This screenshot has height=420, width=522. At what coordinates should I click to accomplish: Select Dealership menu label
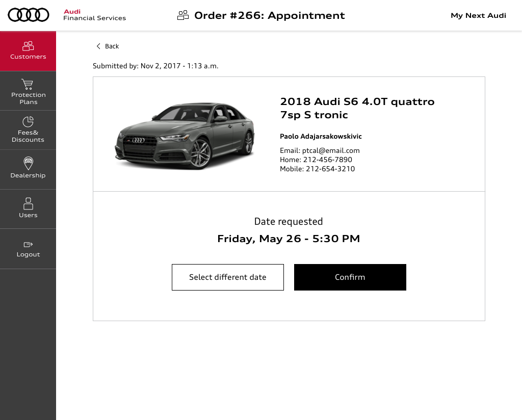tap(28, 175)
